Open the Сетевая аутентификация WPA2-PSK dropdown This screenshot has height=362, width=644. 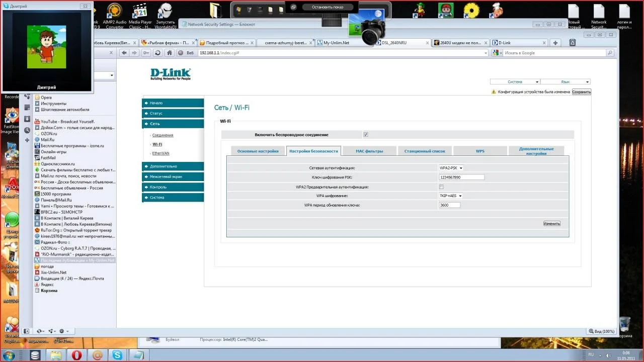coord(451,168)
